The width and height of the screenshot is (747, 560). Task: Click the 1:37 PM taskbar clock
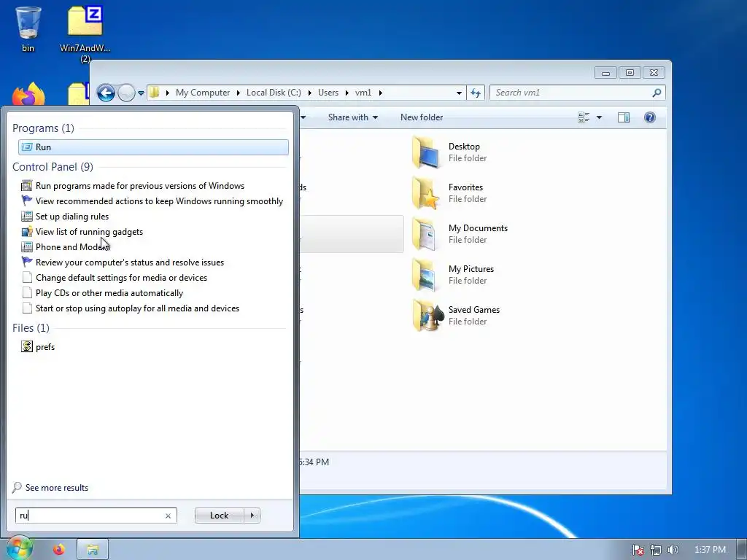coord(710,550)
